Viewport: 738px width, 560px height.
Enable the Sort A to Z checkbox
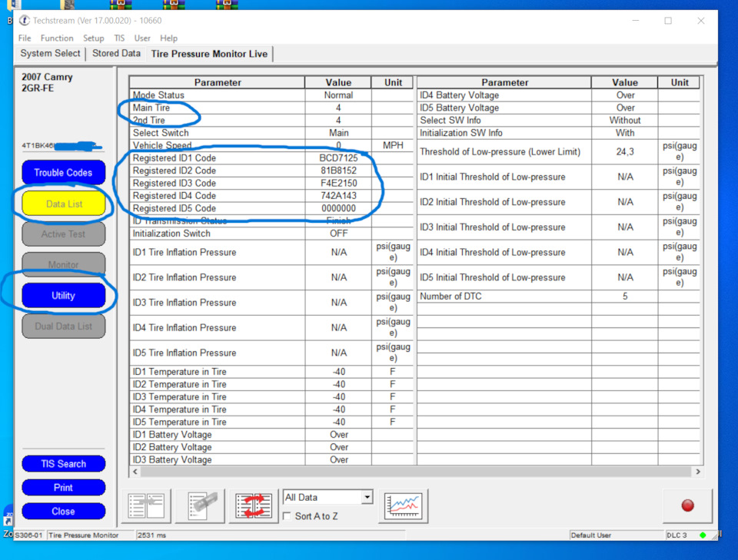click(x=287, y=516)
